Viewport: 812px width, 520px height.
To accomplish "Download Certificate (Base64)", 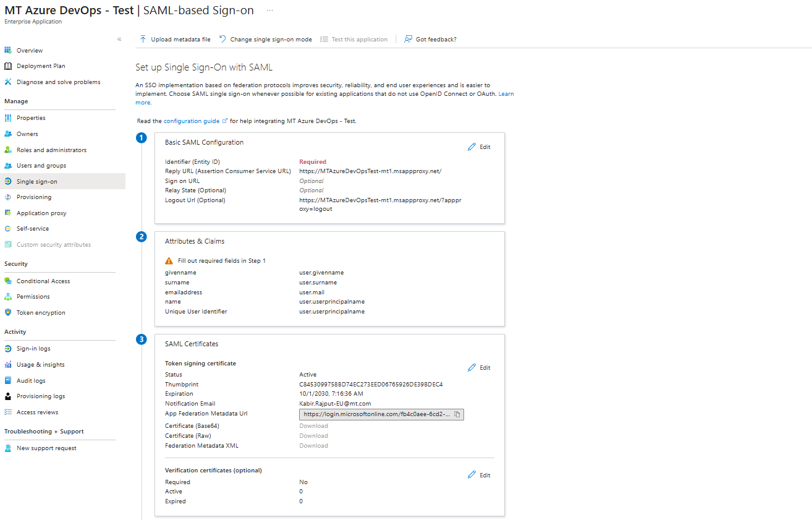I will [314, 426].
